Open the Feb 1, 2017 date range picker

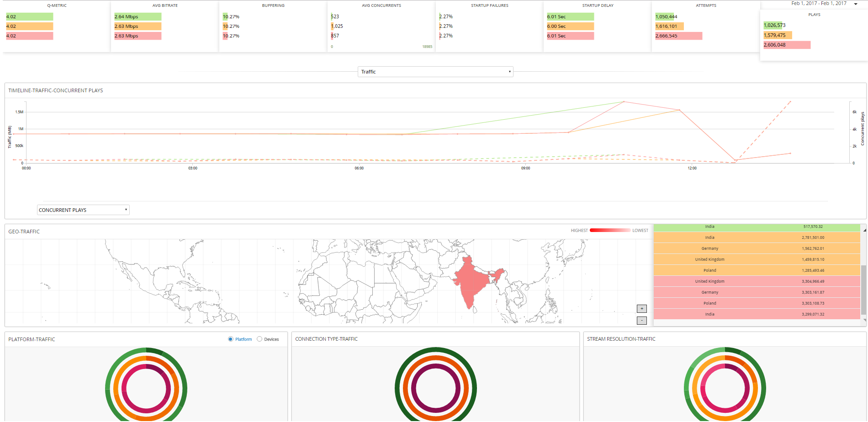pos(819,4)
